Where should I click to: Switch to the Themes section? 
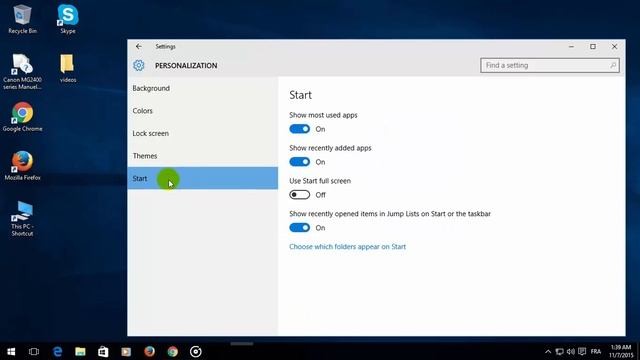coord(203,156)
